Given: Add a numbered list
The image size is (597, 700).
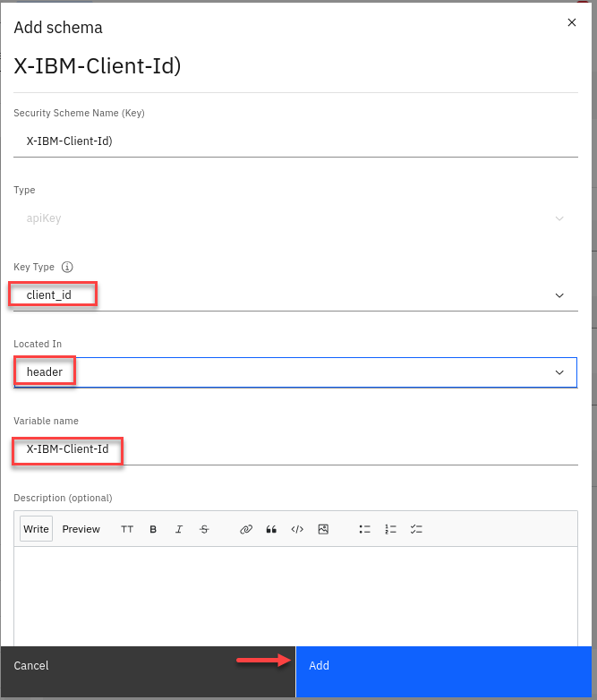Looking at the screenshot, I should pos(390,529).
